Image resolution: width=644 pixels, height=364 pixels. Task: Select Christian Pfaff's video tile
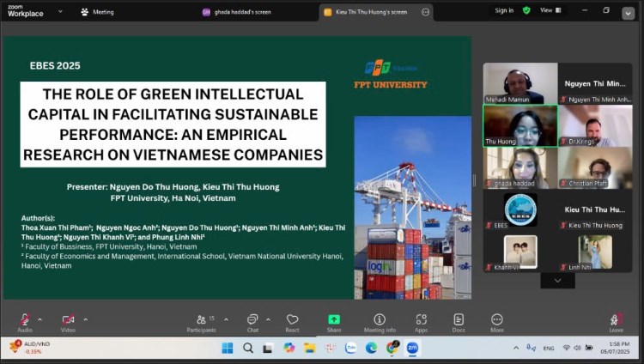(x=595, y=168)
